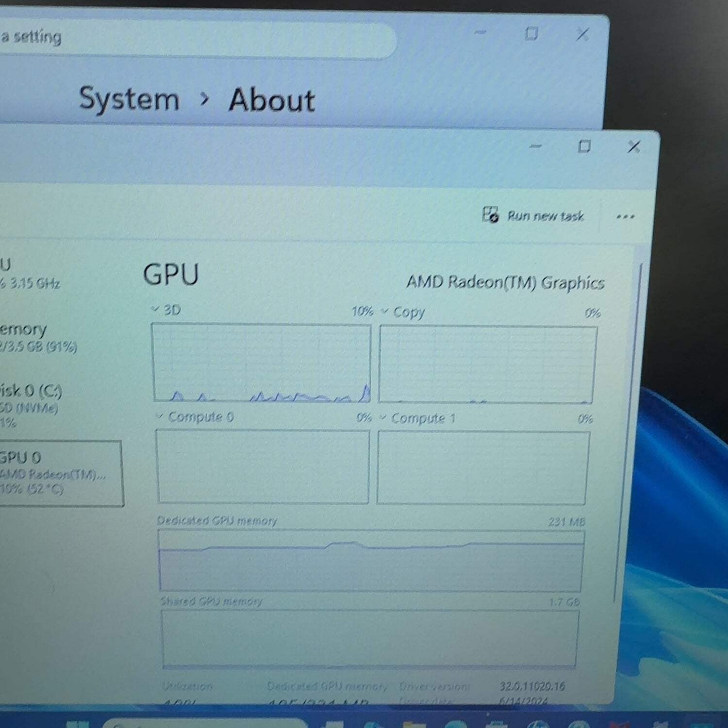This screenshot has width=728, height=728.
Task: Minimize the Task Manager window
Action: [x=535, y=146]
